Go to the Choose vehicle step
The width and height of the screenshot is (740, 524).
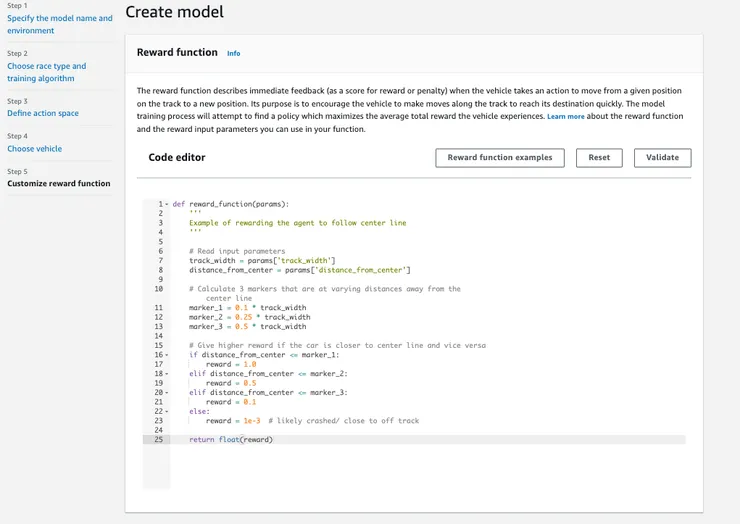click(x=34, y=149)
